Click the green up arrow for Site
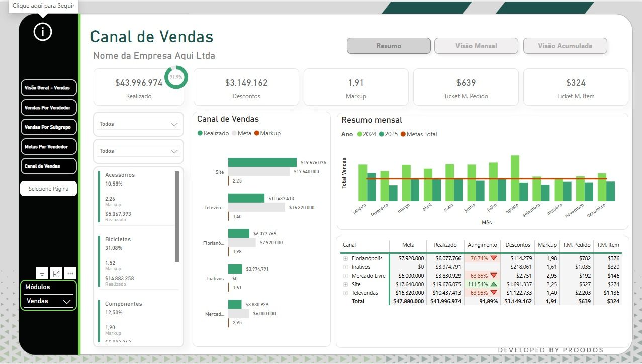This screenshot has width=642, height=364. pyautogui.click(x=494, y=284)
